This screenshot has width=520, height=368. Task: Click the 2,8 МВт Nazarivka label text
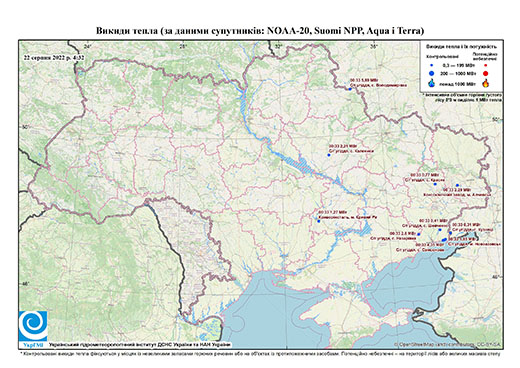coord(393,236)
